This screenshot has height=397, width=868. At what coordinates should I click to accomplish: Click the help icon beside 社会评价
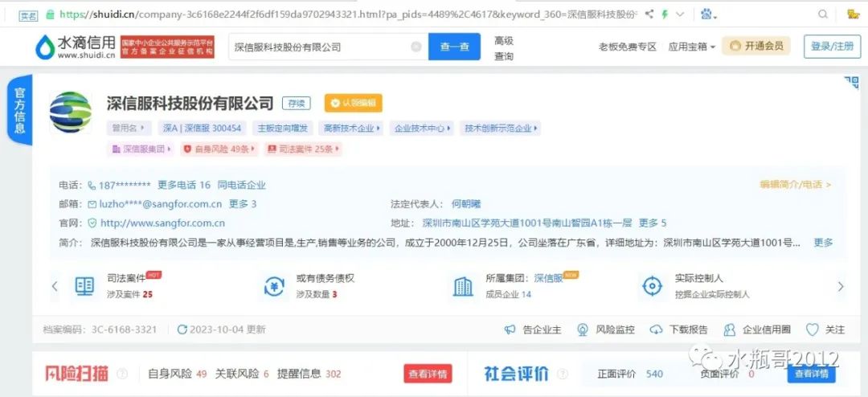tap(563, 374)
